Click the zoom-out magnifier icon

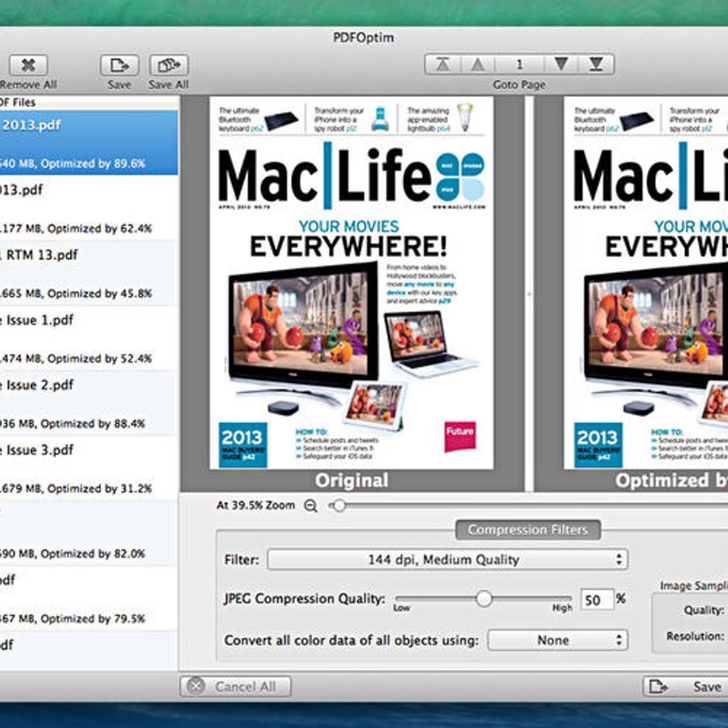coord(311,505)
